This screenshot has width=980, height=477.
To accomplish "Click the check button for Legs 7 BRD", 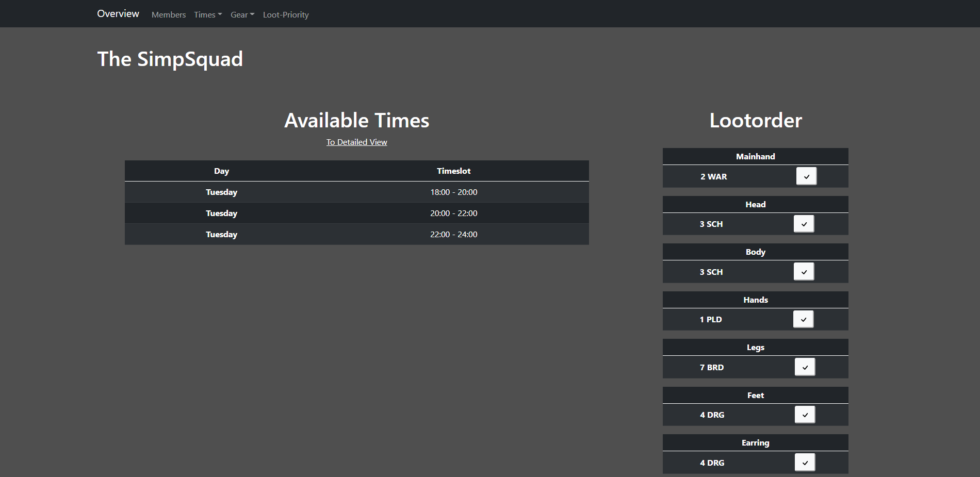I will tap(805, 367).
